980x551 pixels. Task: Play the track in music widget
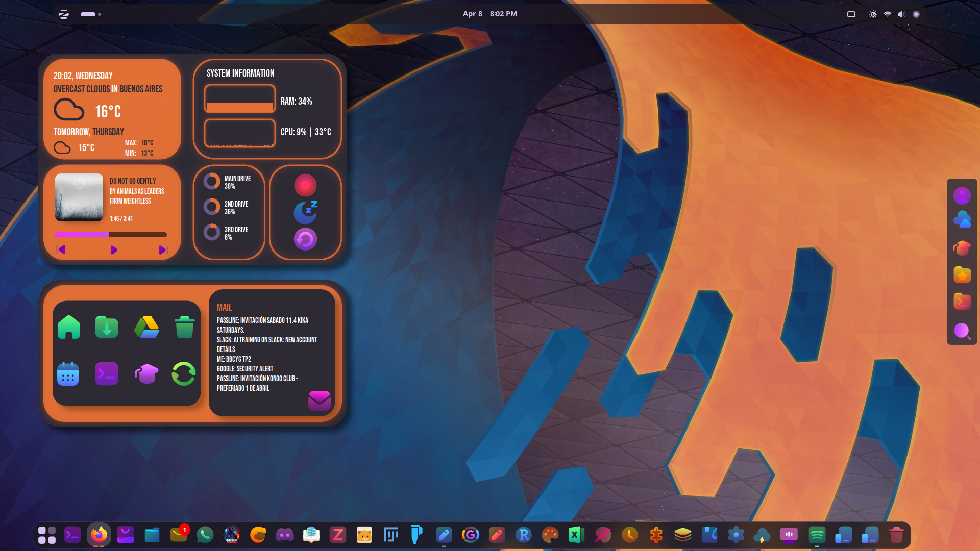click(x=114, y=250)
